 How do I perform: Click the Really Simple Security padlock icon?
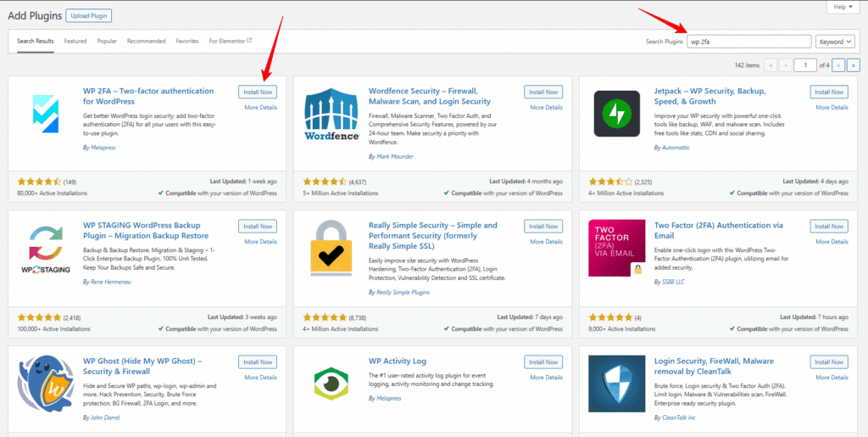point(331,248)
